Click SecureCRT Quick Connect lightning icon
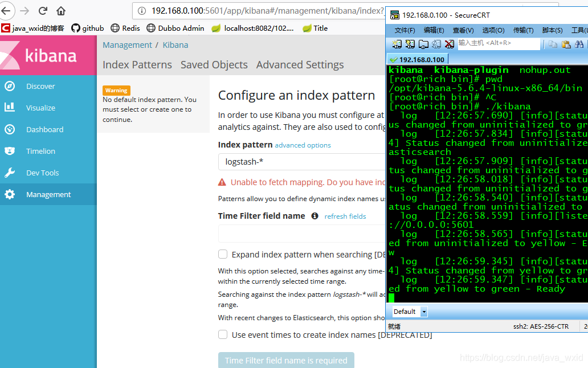 tap(410, 44)
